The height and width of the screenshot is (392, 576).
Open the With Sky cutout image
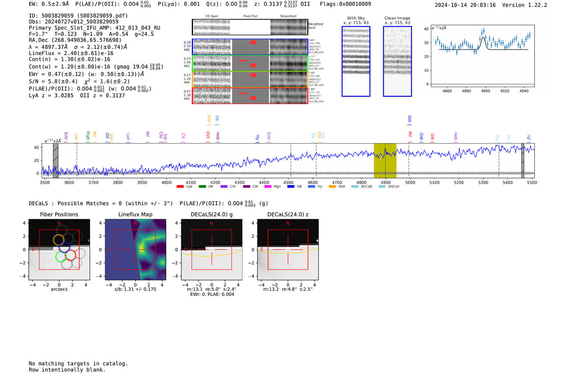(x=356, y=61)
